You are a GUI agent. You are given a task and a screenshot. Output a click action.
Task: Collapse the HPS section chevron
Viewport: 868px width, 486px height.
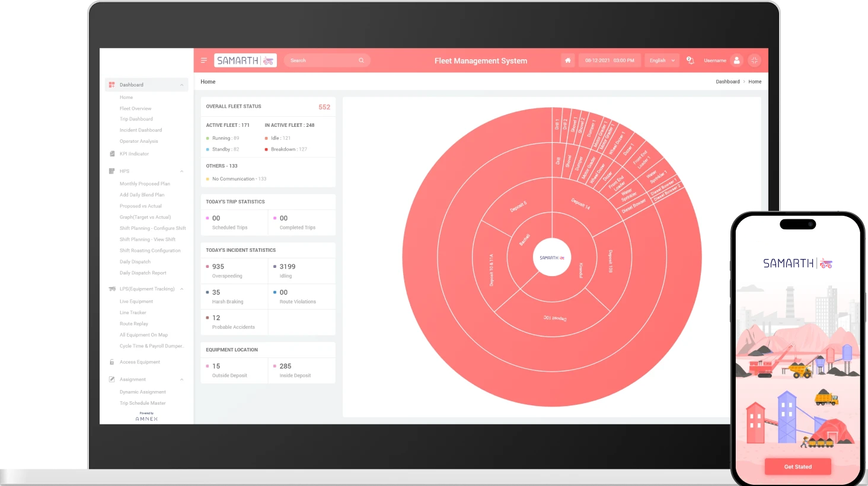click(181, 171)
